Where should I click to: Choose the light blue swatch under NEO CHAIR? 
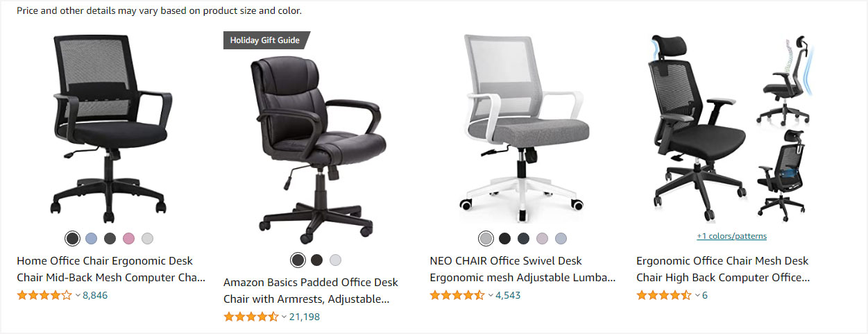point(561,239)
